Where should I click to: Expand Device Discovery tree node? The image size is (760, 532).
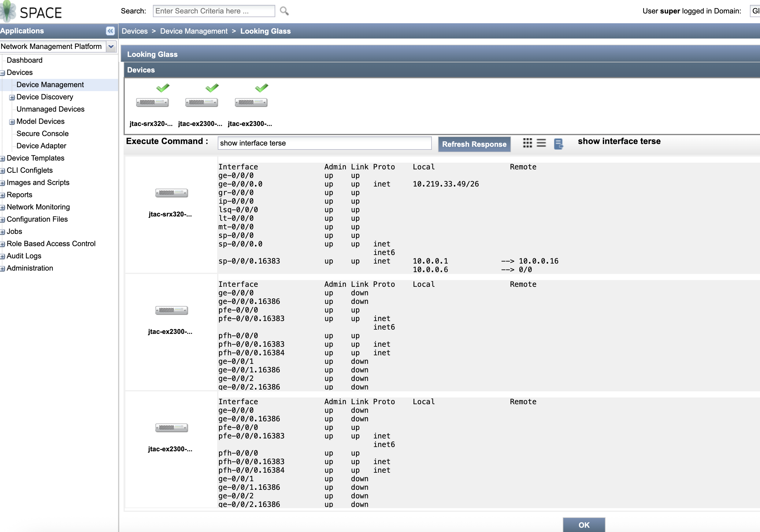pos(12,98)
